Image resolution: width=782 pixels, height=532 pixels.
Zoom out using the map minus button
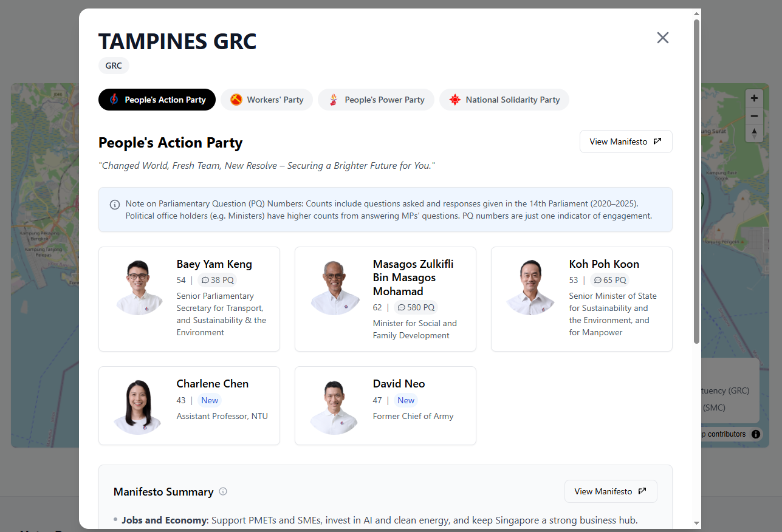tap(754, 116)
